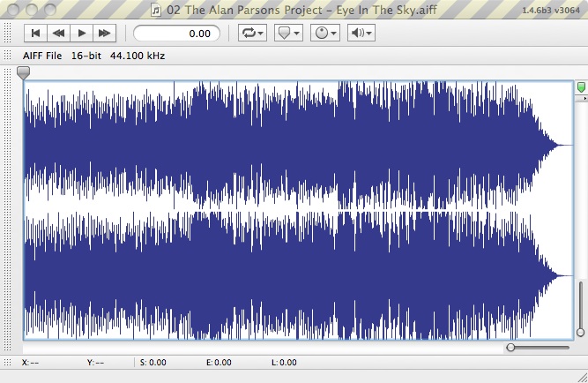Click the file info bar drag handle

[x=7, y=56]
